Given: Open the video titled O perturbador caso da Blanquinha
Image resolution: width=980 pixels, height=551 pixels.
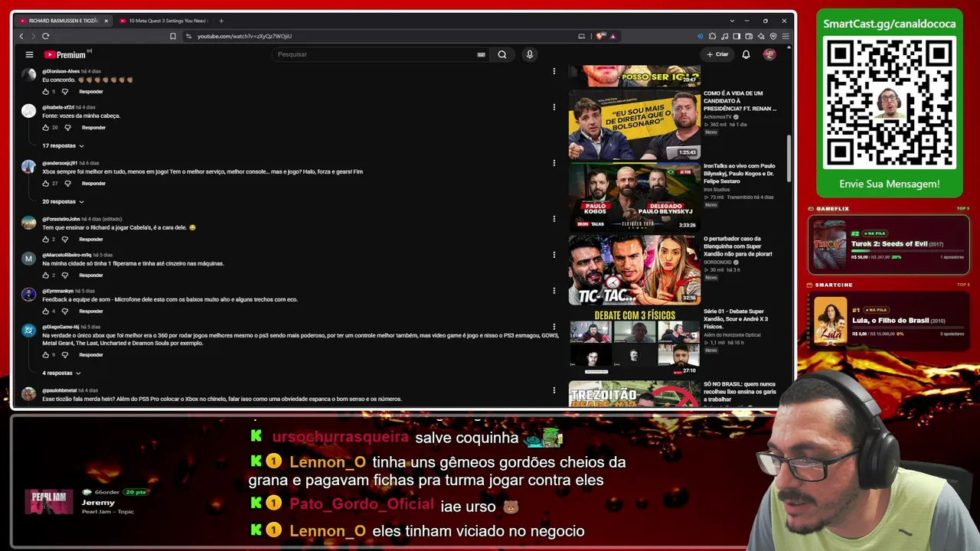Looking at the screenshot, I should [x=738, y=246].
